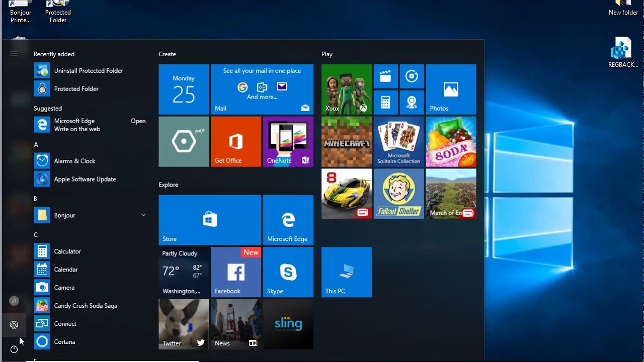
Task: Open the Twitter tile
Action: (184, 325)
